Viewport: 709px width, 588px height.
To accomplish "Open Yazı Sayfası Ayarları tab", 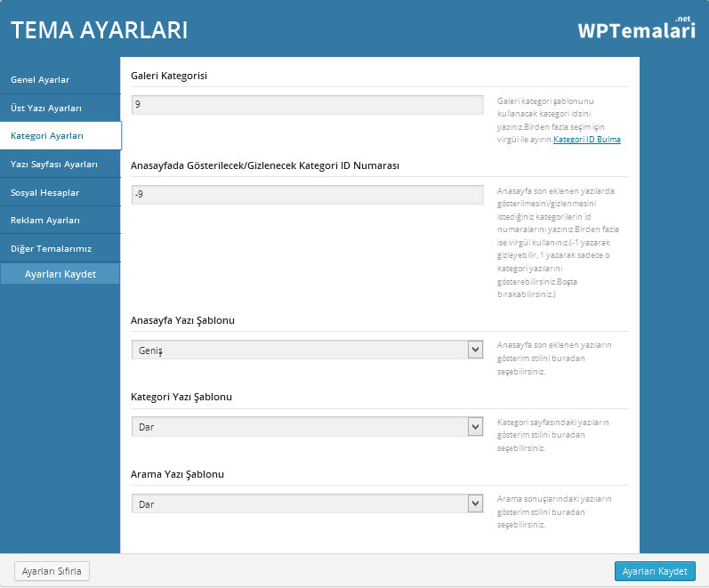I will click(60, 165).
